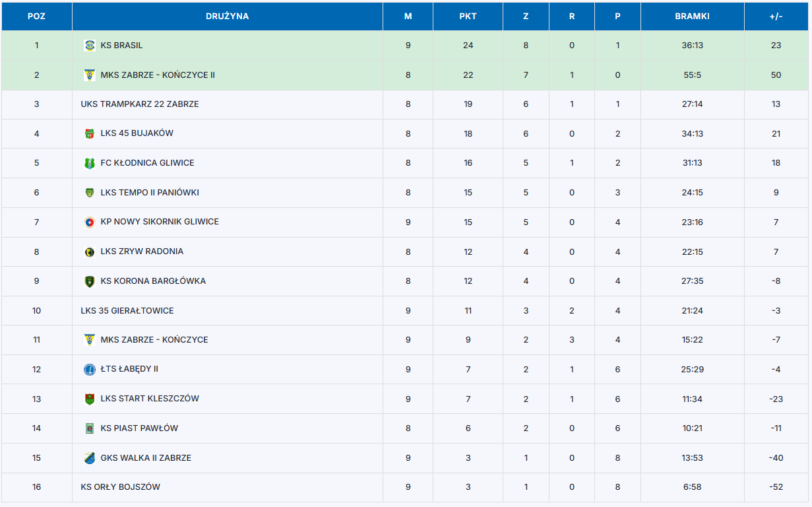
Task: Click the KS Korona Bargłówka crest icon
Action: pos(90,281)
